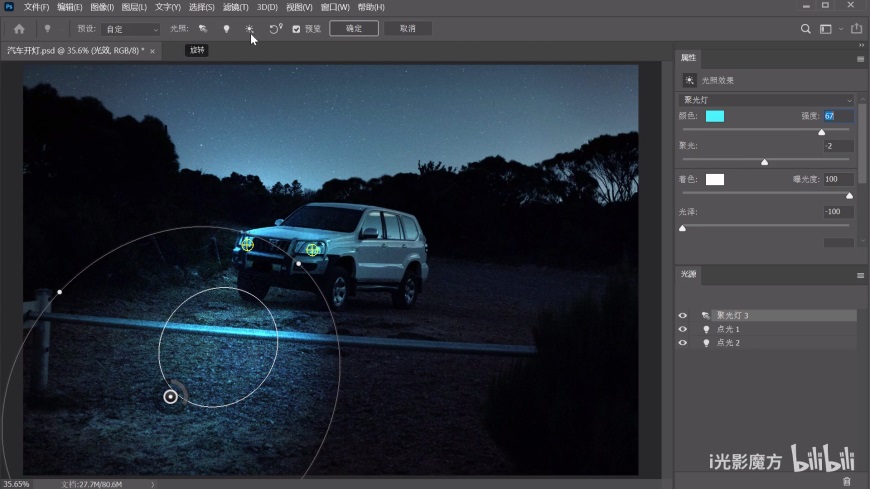Screen dimensions: 870x489
Task: Open the 3D(D) menu
Action: 267,7
